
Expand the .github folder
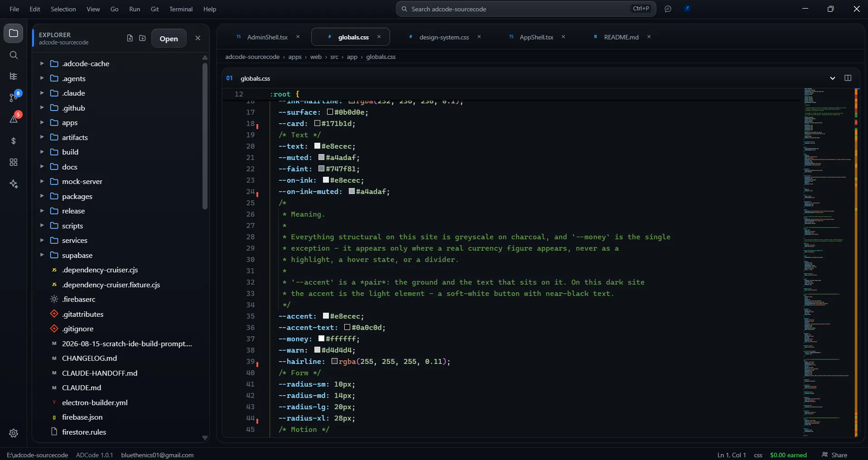pyautogui.click(x=42, y=107)
